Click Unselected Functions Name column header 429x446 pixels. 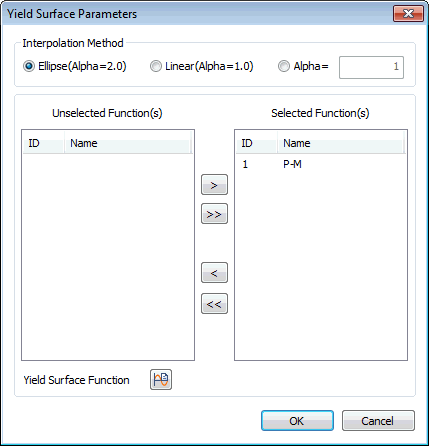128,143
